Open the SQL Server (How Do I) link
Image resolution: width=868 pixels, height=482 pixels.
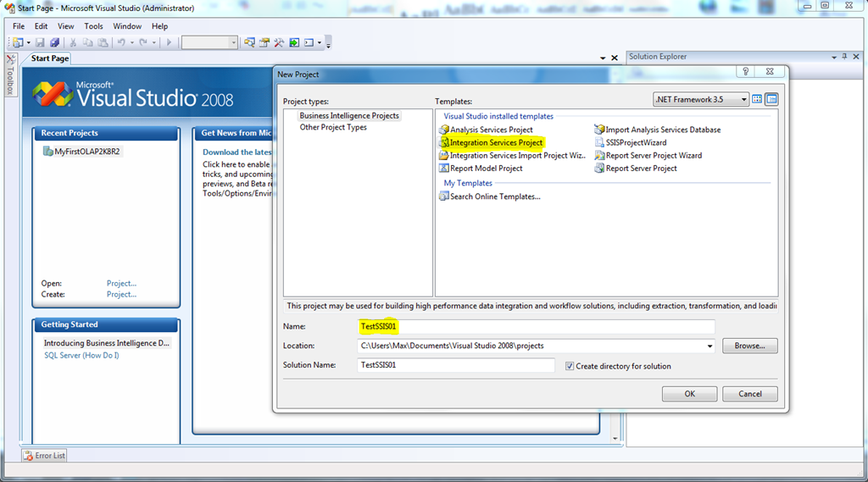[81, 355]
